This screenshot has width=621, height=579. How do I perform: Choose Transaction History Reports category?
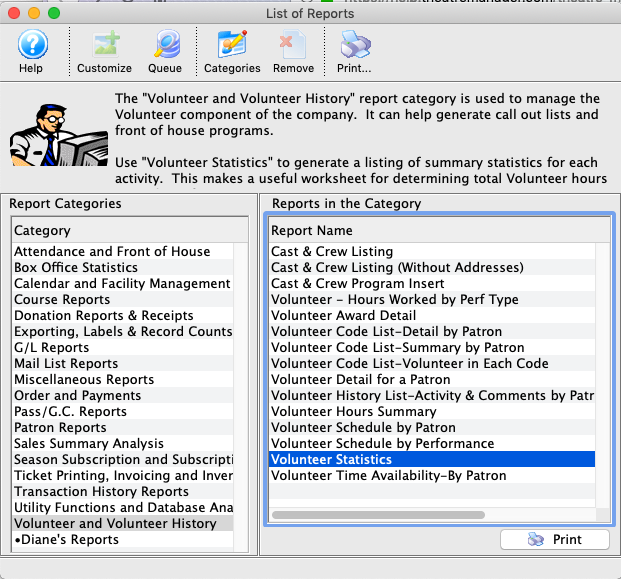click(x=123, y=491)
